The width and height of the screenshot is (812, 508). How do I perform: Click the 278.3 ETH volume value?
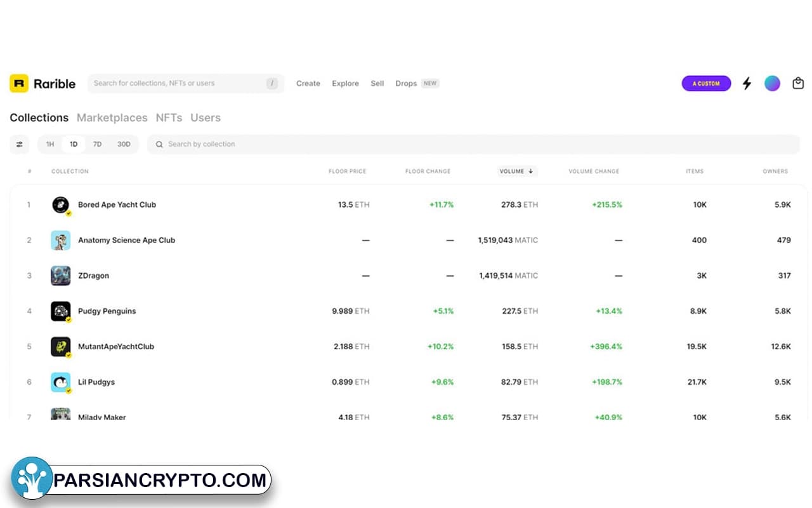tap(520, 204)
